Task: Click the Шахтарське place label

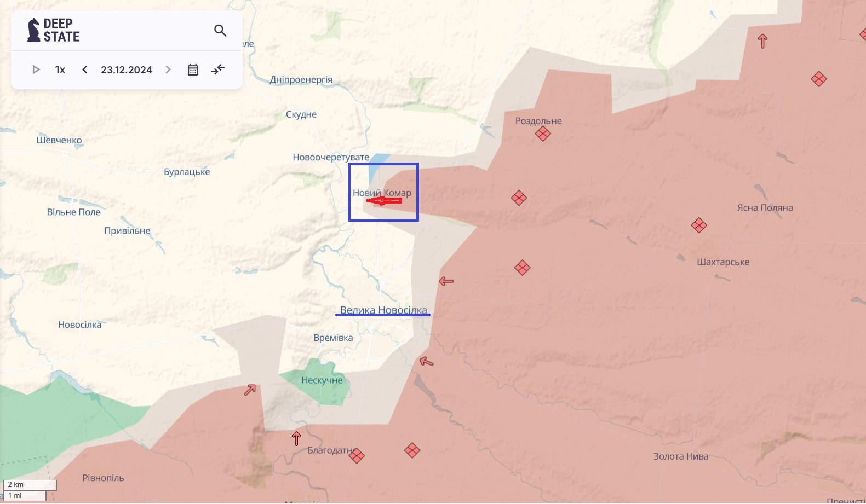Action: (x=723, y=262)
